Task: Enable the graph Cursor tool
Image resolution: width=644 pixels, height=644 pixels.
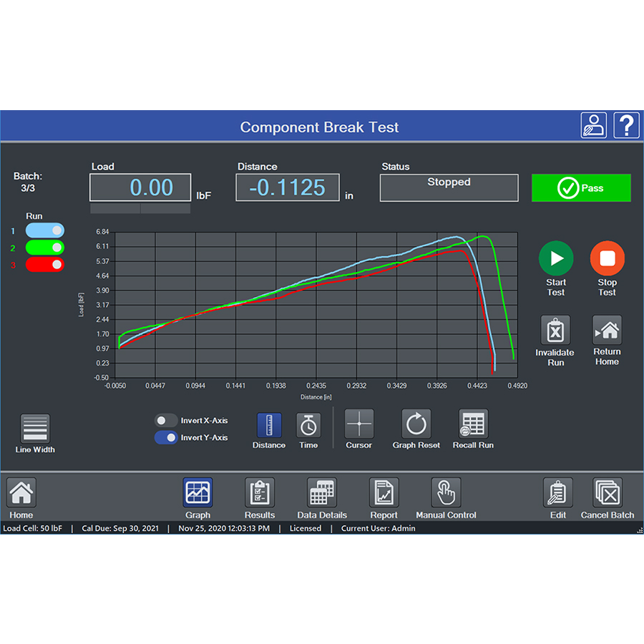Action: tap(358, 424)
